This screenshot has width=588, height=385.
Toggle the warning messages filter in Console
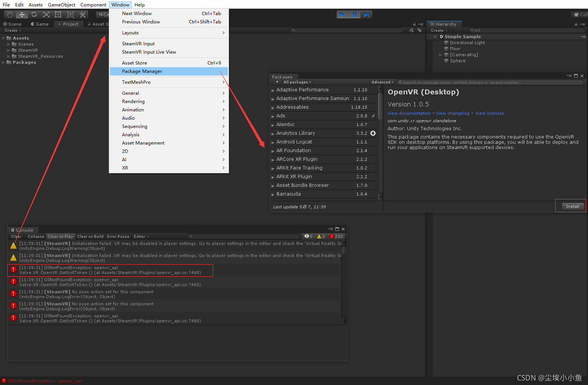click(x=321, y=236)
